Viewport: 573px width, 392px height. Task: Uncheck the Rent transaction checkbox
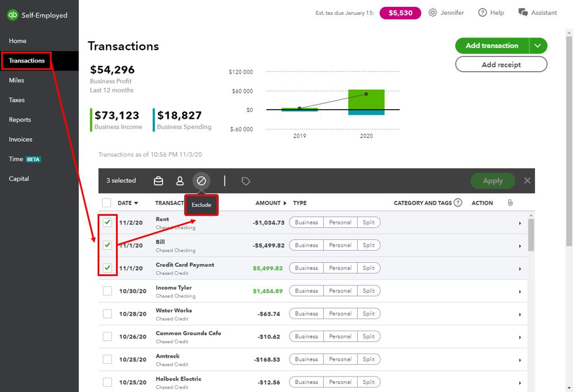(107, 222)
